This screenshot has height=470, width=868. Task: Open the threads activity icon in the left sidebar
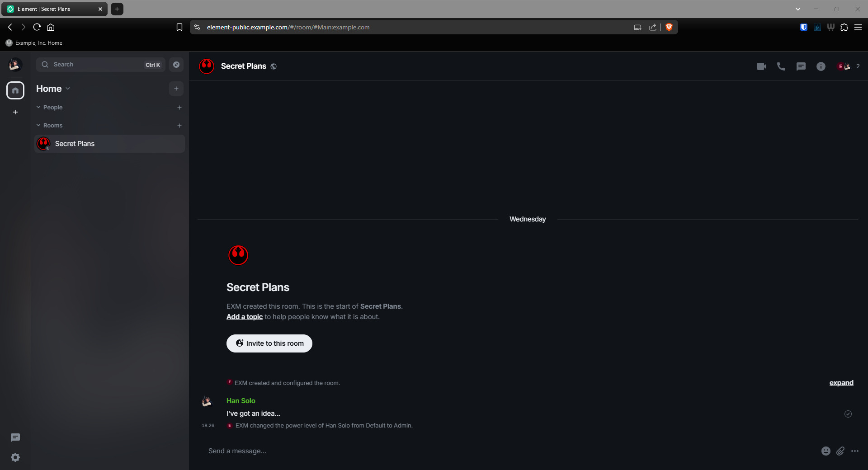tap(15, 437)
